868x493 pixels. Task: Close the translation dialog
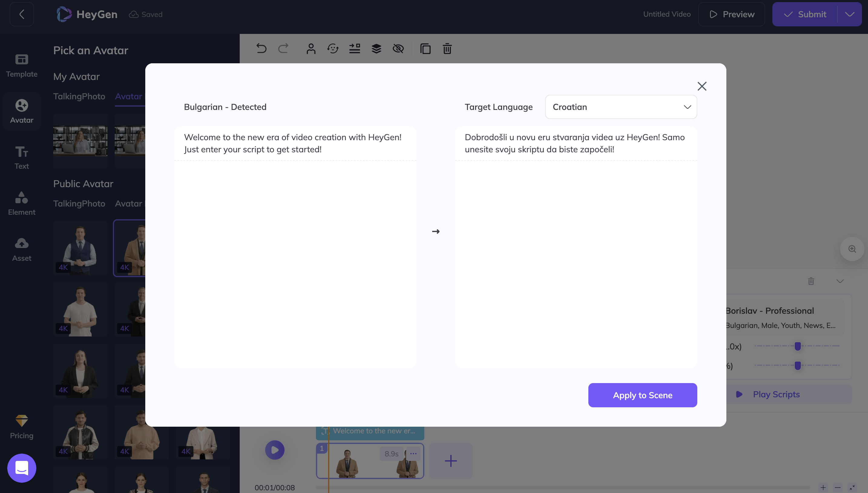(702, 86)
